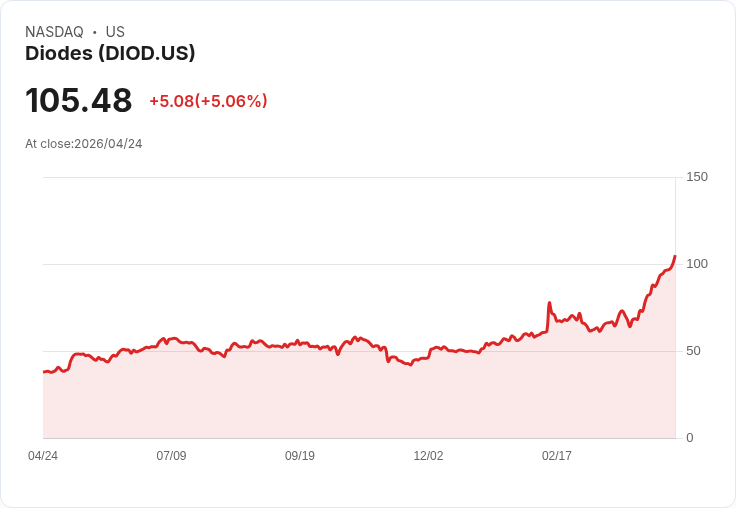Select the 02/17 date on the time axis
736x508 pixels.
(x=557, y=456)
